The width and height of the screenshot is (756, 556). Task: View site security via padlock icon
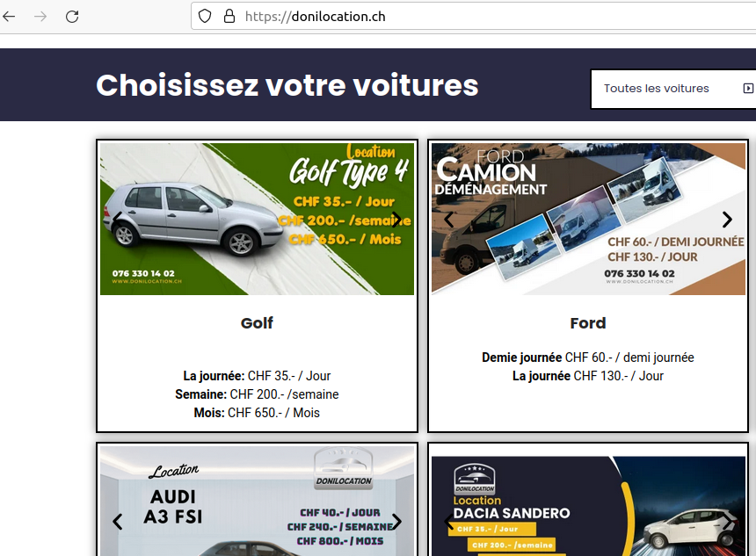(x=229, y=17)
